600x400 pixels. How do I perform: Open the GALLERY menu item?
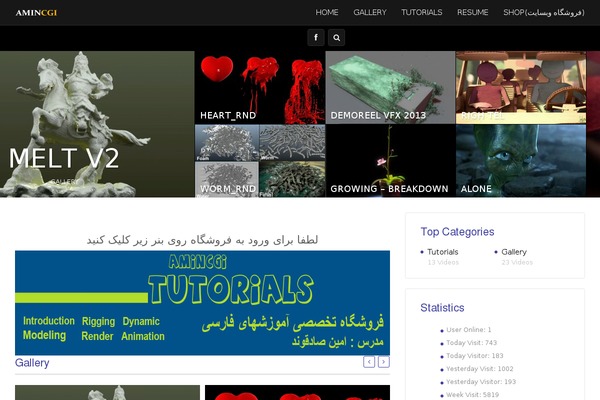[x=370, y=12]
